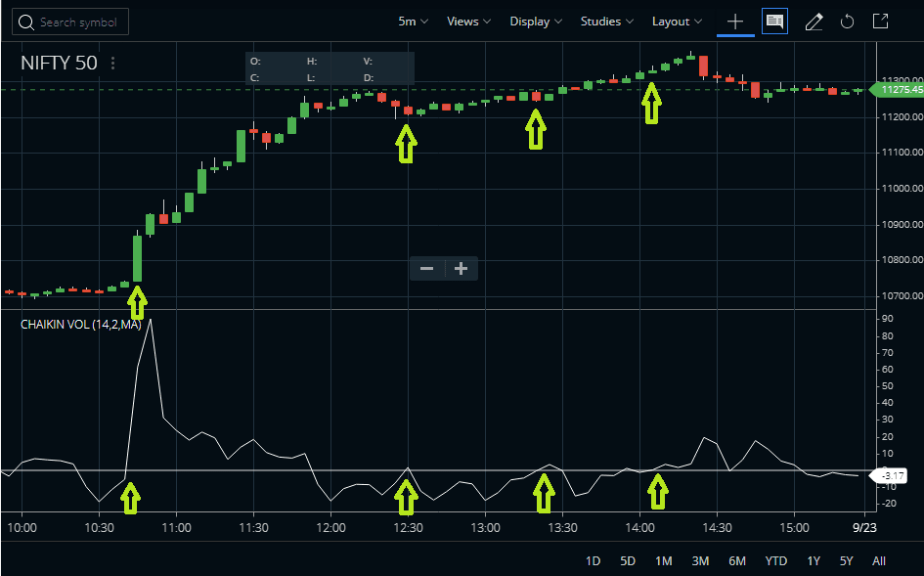Click the zoom in plus button

pos(461,269)
